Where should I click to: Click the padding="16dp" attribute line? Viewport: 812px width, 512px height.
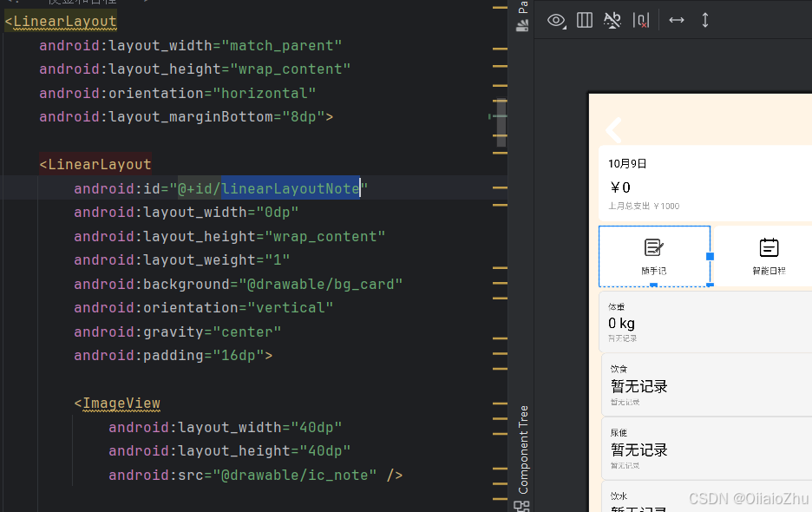coord(174,355)
